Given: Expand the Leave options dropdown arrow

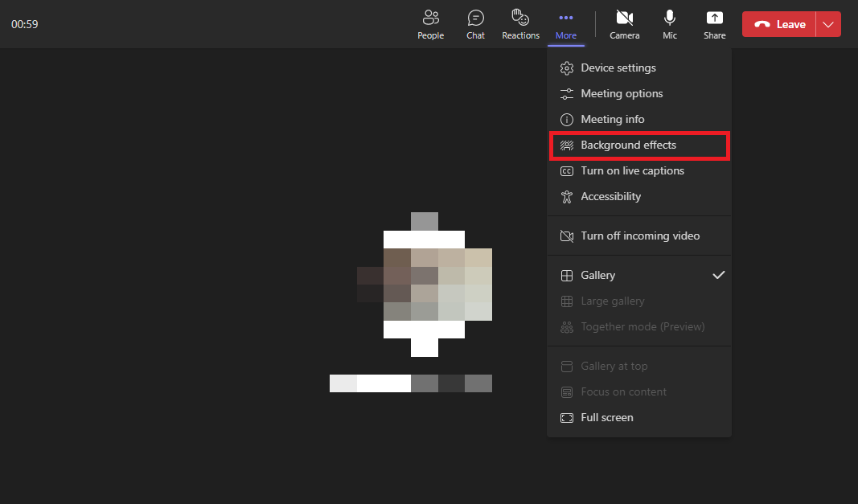Looking at the screenshot, I should click(828, 24).
